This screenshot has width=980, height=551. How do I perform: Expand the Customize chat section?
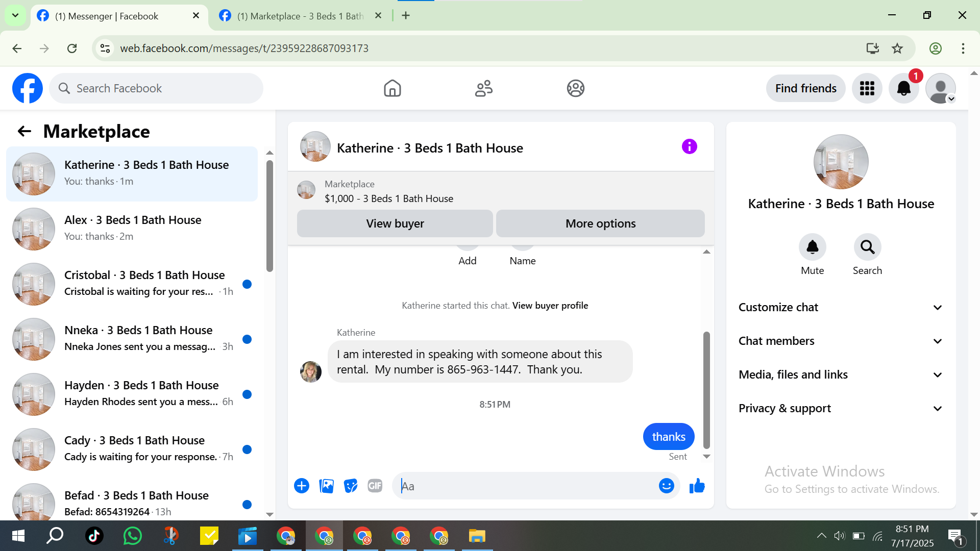841,308
